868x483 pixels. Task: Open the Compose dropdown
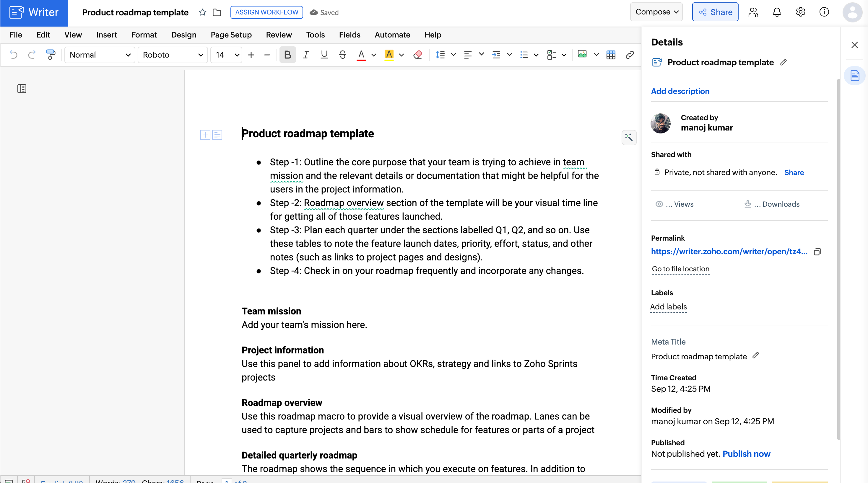point(656,12)
